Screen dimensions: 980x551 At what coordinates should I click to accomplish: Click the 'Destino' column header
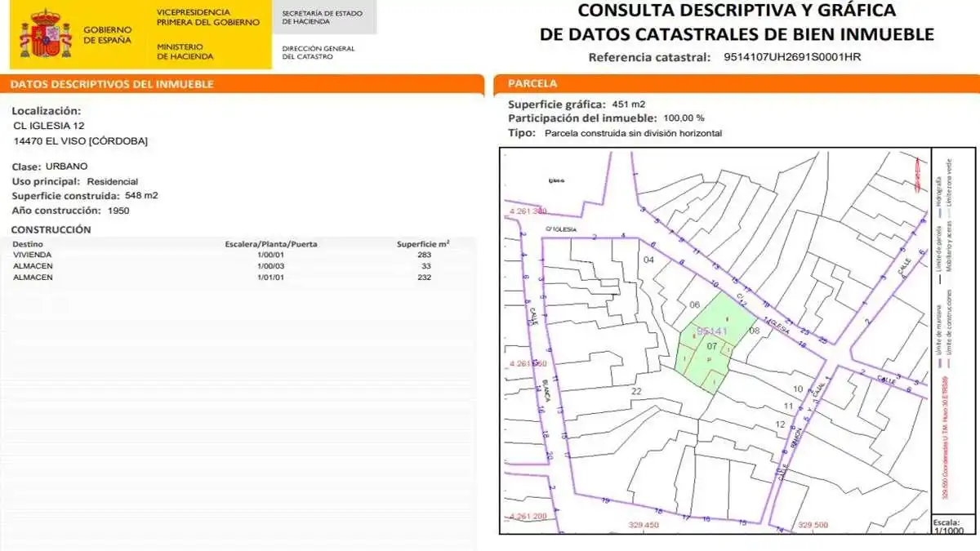coord(27,244)
